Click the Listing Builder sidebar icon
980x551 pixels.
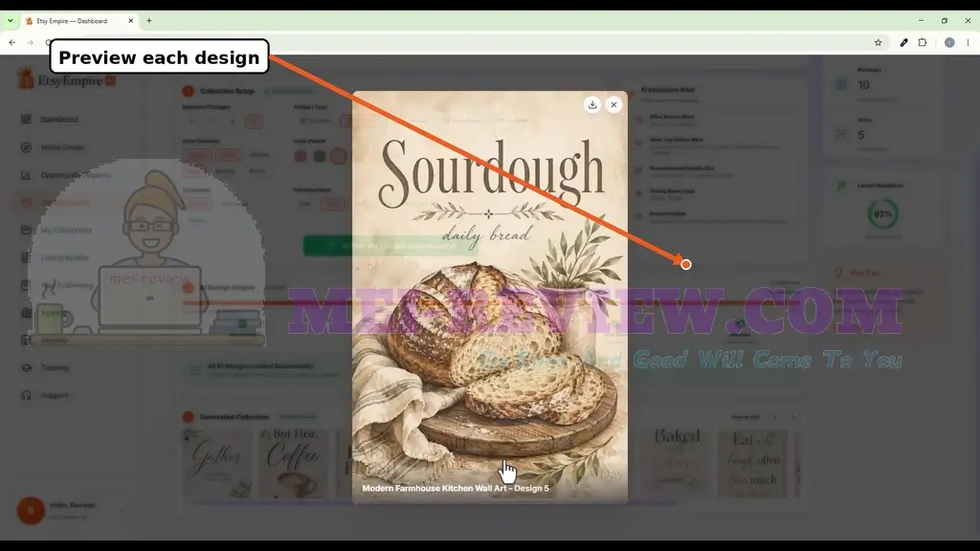coord(26,257)
